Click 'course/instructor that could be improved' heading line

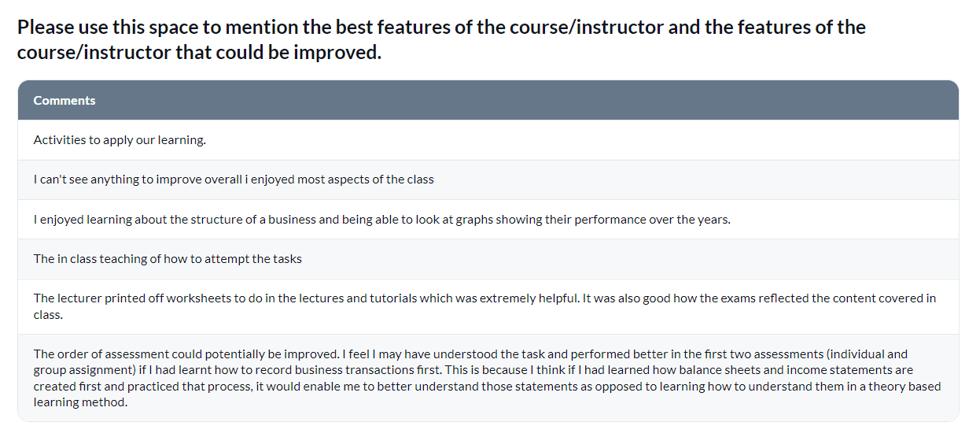pyautogui.click(x=199, y=53)
